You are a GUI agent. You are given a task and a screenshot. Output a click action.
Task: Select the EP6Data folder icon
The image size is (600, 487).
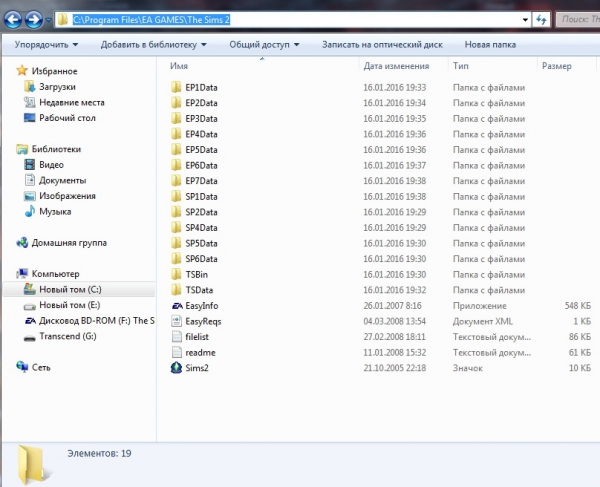[176, 165]
